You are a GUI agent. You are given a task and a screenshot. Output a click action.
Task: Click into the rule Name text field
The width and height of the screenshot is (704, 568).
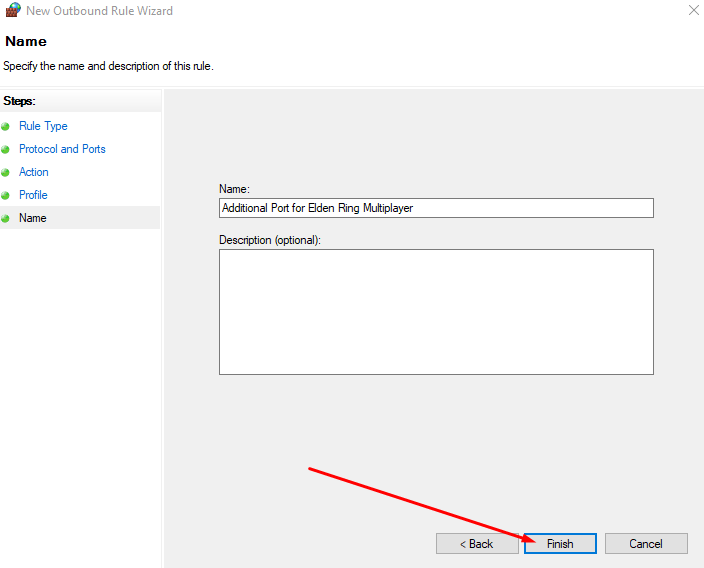click(x=436, y=208)
